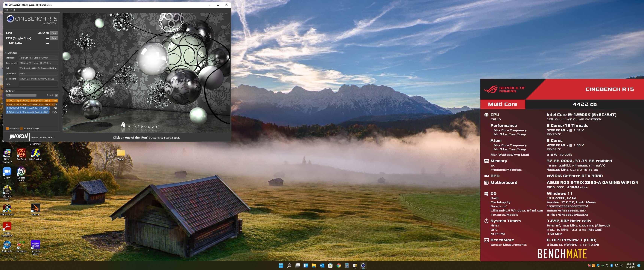Open 3DMark desktop shortcut
This screenshot has width=644, height=270.
coord(36,210)
